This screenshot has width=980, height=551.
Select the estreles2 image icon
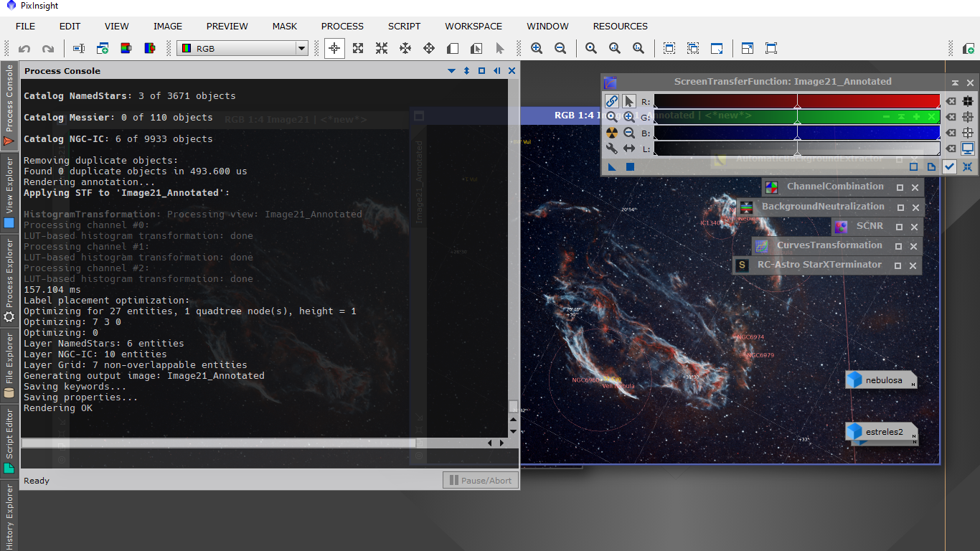pos(881,432)
